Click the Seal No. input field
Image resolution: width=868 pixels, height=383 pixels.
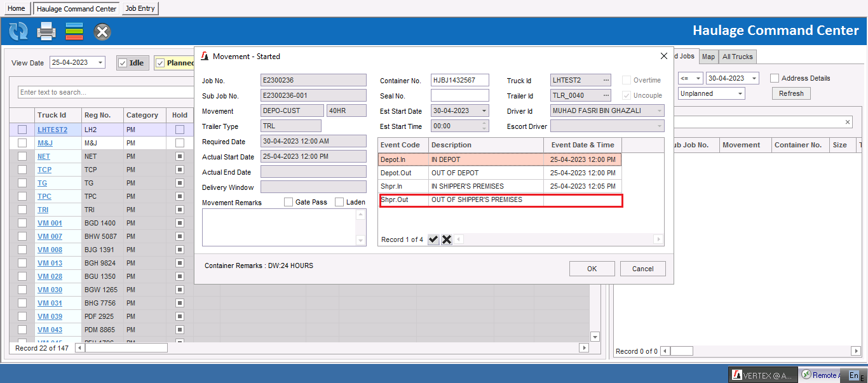[459, 95]
